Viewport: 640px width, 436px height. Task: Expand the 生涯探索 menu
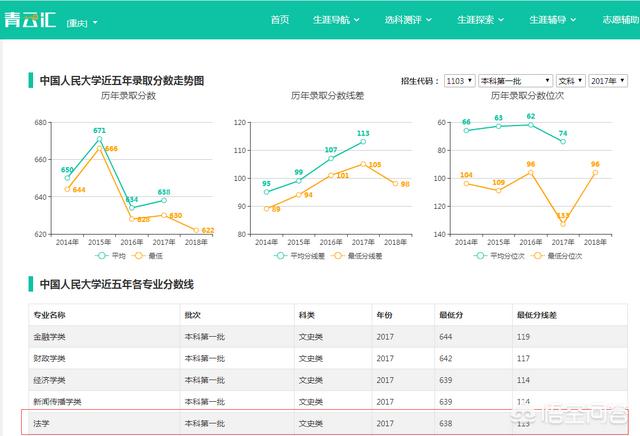coord(480,20)
